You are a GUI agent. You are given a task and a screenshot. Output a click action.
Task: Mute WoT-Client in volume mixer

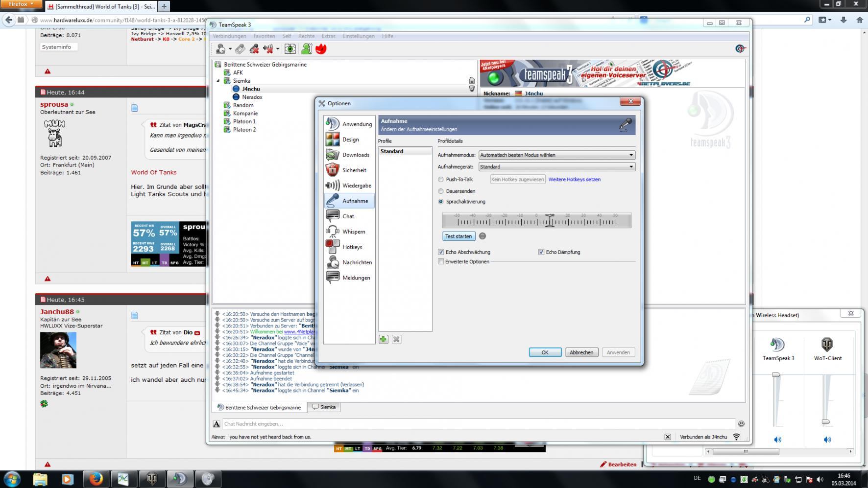pos(827,440)
